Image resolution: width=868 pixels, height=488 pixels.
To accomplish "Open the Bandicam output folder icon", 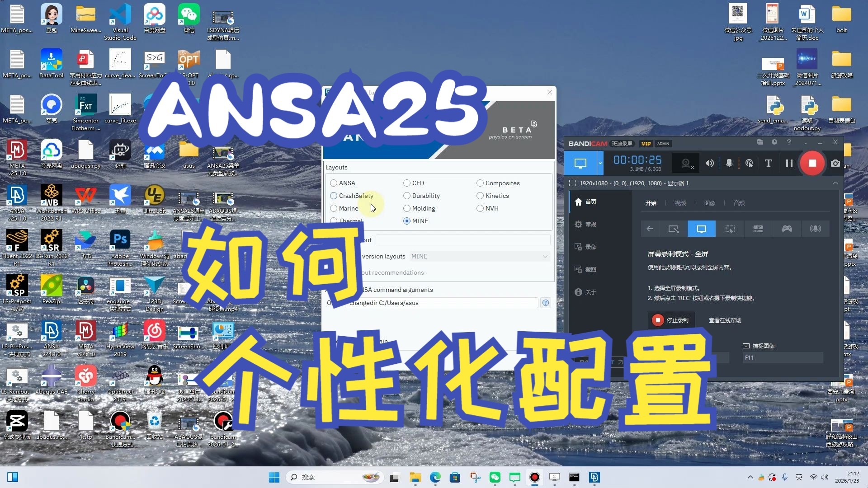I will pos(760,142).
